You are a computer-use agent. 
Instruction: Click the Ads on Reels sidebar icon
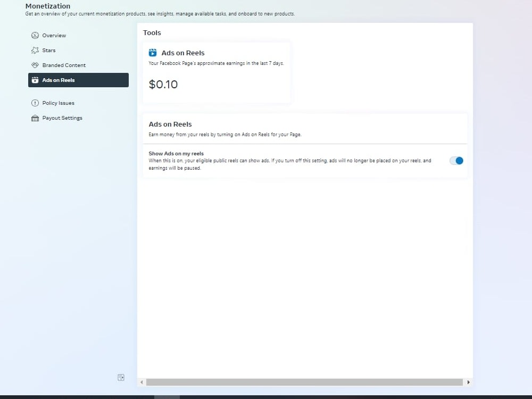35,80
